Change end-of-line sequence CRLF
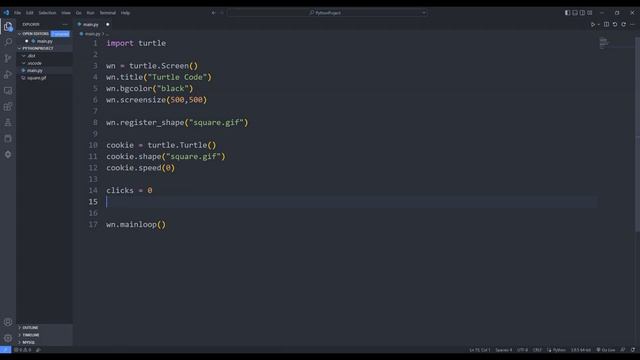Viewport: 640px width, 360px height. pos(538,350)
